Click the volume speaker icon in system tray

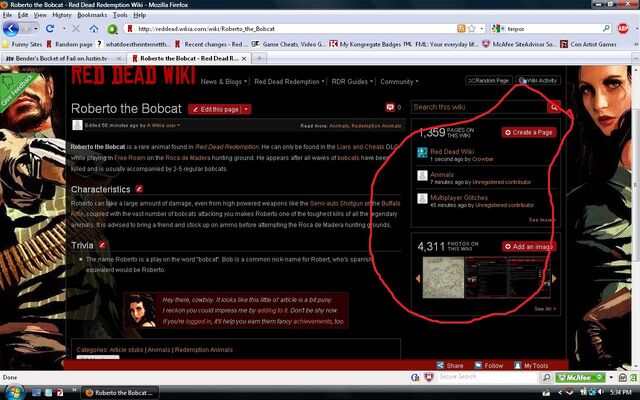coord(602,392)
